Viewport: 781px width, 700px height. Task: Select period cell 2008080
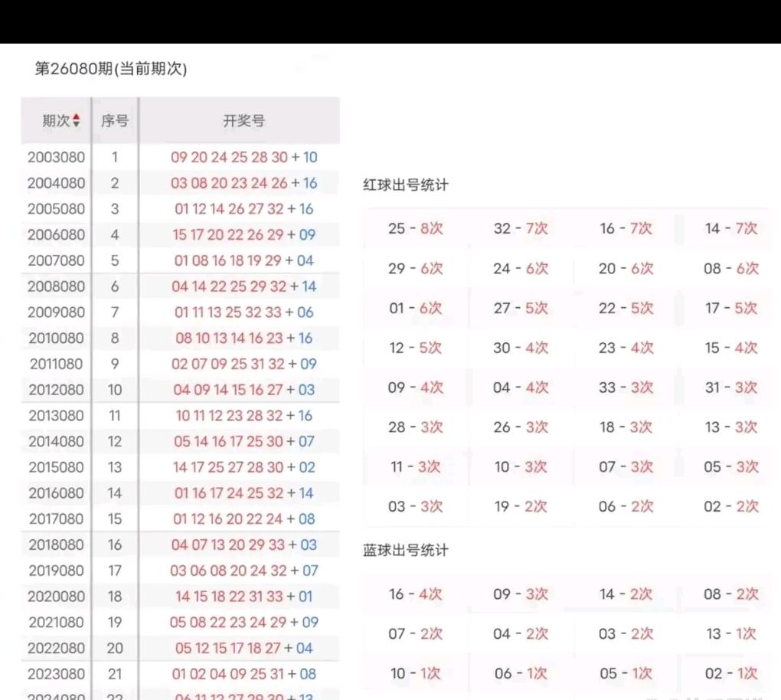pyautogui.click(x=57, y=286)
